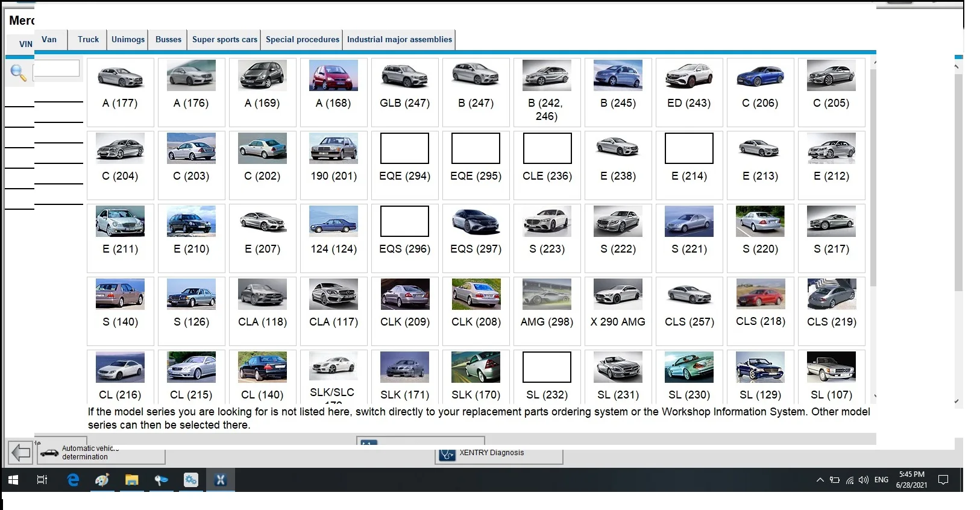Click the VIN search input field
This screenshot has height=510, width=980.
(x=57, y=68)
